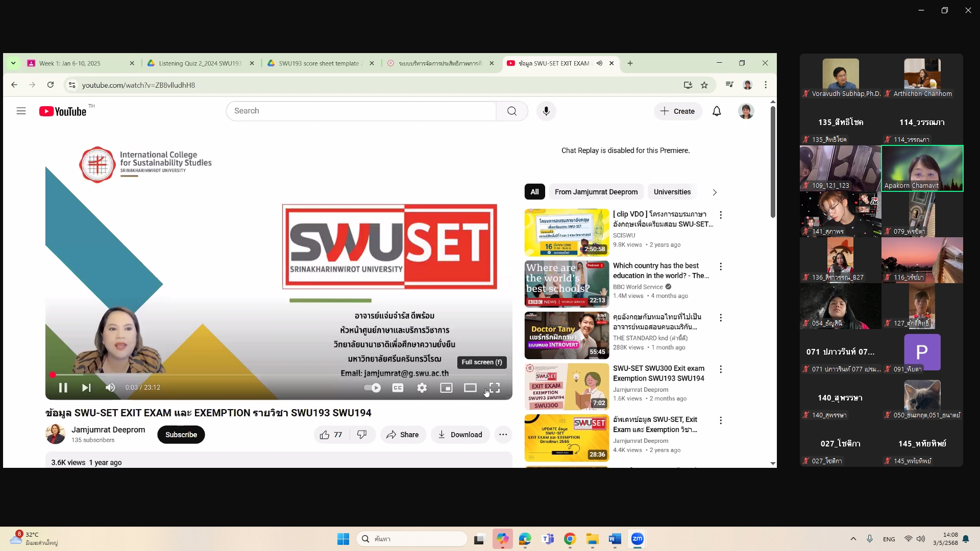Share the video
The height and width of the screenshot is (551, 980).
(403, 435)
